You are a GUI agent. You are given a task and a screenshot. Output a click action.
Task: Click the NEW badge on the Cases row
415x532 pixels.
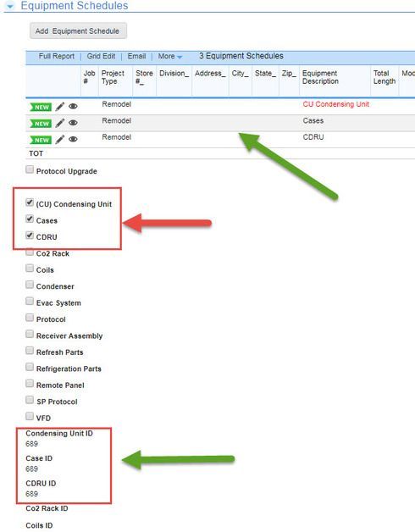click(41, 124)
